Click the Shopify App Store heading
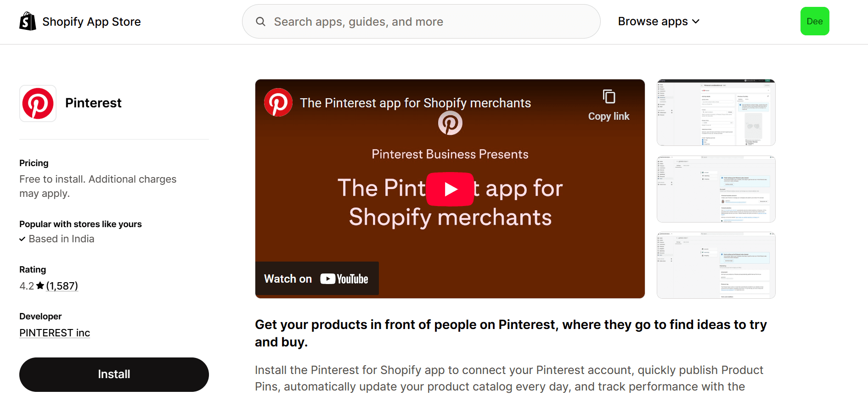The height and width of the screenshot is (396, 868). click(x=91, y=21)
